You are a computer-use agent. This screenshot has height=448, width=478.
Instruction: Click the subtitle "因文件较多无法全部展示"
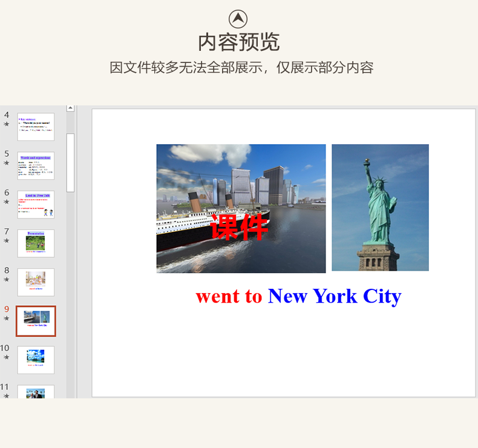(186, 67)
